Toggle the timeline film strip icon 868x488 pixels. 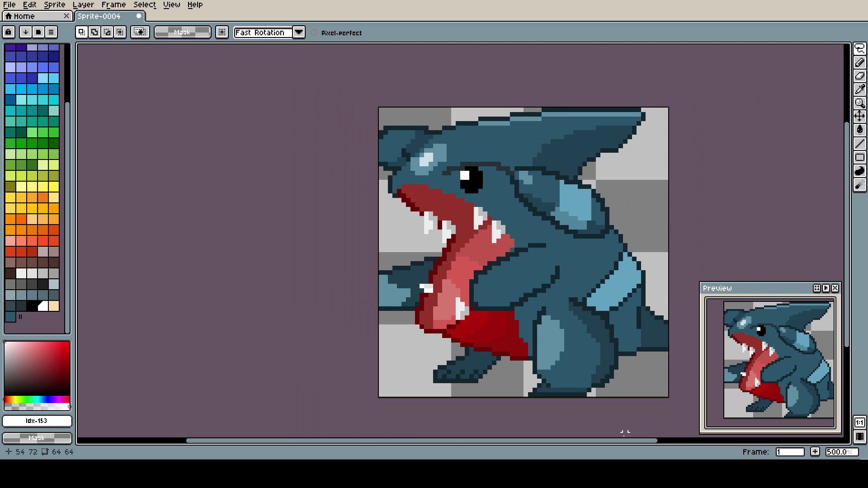click(x=859, y=436)
